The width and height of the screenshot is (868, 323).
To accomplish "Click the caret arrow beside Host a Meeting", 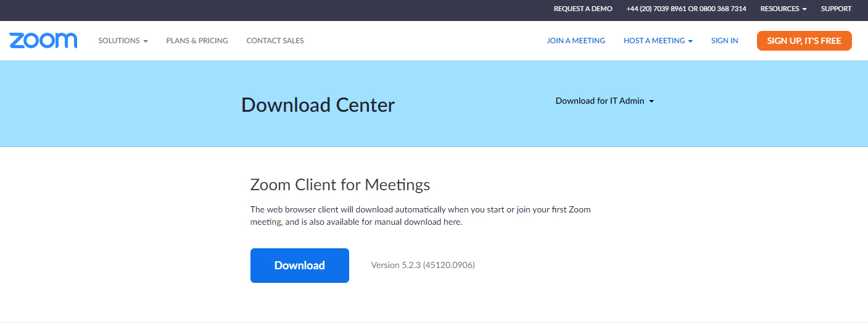I will coord(690,41).
